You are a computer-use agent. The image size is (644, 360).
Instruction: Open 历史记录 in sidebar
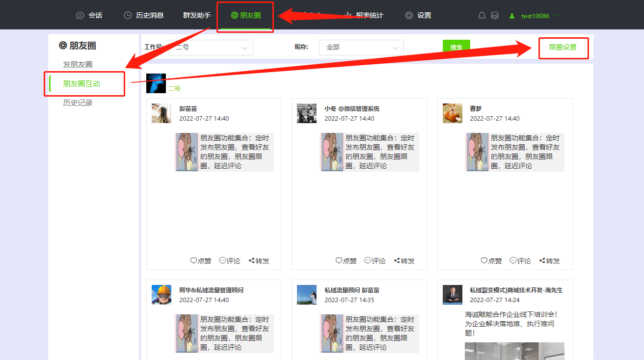click(78, 103)
